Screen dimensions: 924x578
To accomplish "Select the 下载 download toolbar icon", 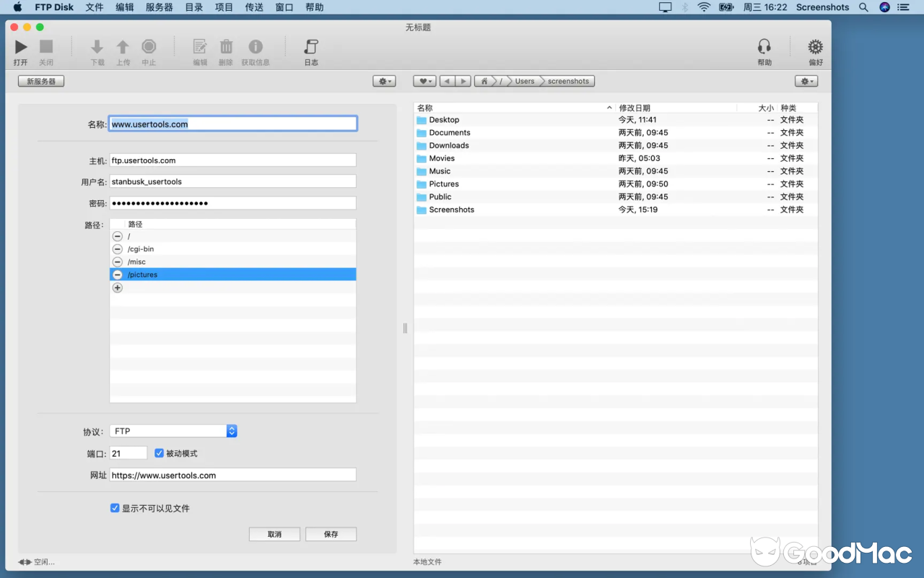I will [x=97, y=48].
